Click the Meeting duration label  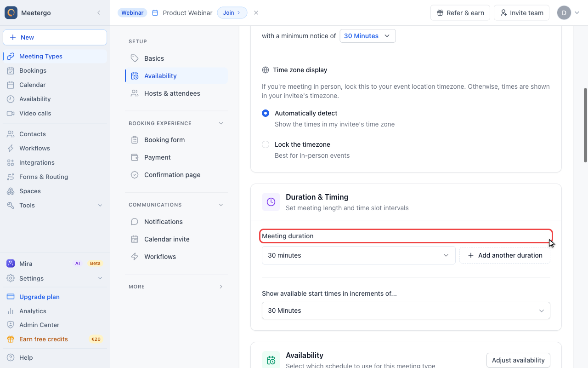(x=288, y=236)
